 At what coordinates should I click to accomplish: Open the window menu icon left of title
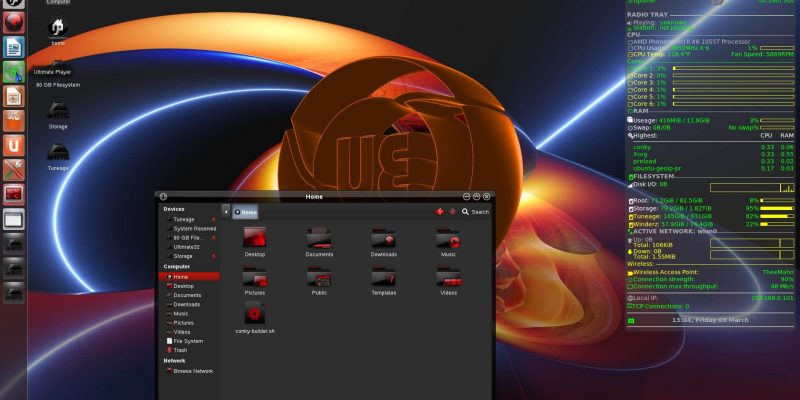(163, 196)
